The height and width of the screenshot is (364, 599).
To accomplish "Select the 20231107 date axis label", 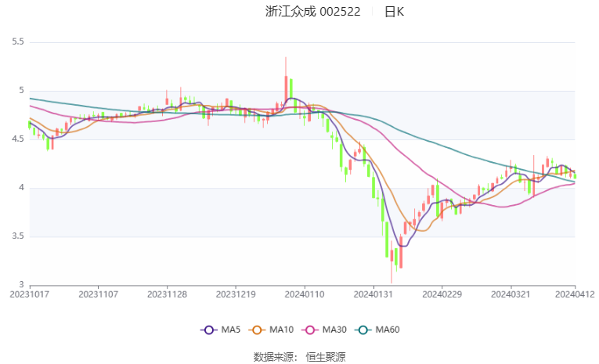I will (98, 294).
